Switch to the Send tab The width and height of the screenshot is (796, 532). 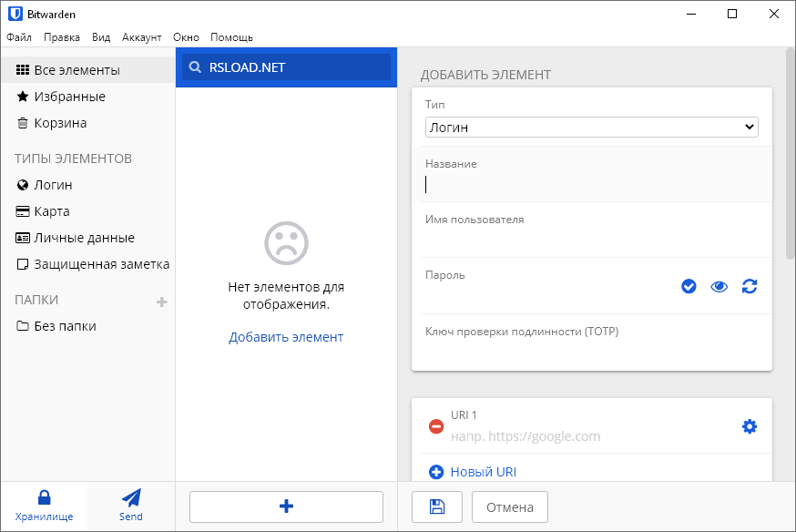point(131,506)
